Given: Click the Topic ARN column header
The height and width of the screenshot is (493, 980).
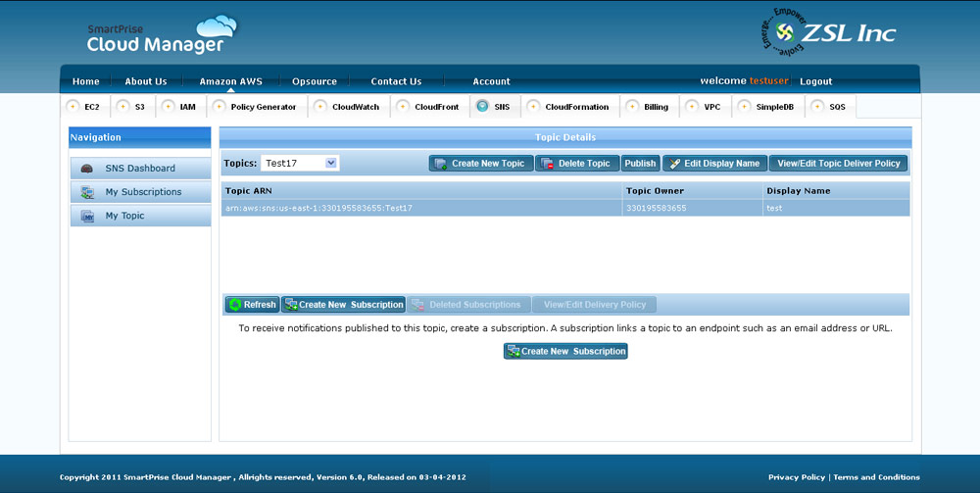Looking at the screenshot, I should 421,190.
